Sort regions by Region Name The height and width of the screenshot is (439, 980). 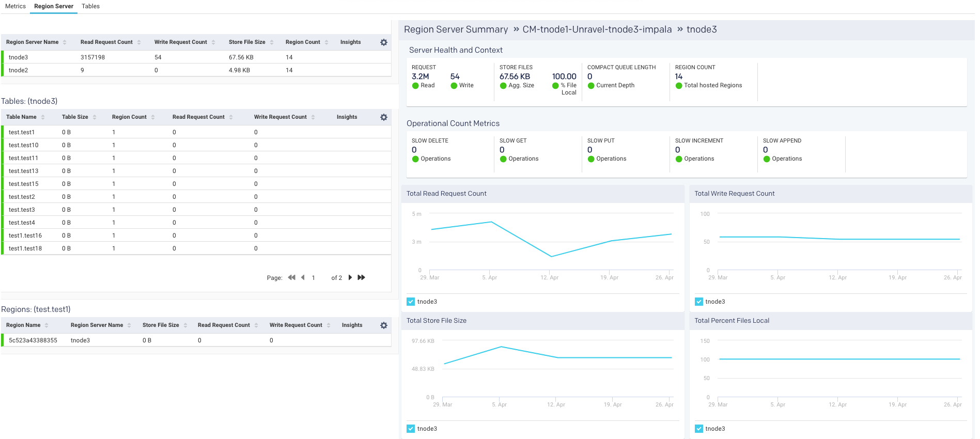[x=46, y=325]
